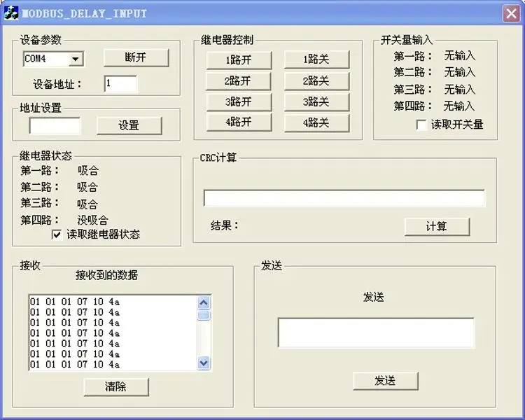Click the 发送 message input box

point(376,333)
